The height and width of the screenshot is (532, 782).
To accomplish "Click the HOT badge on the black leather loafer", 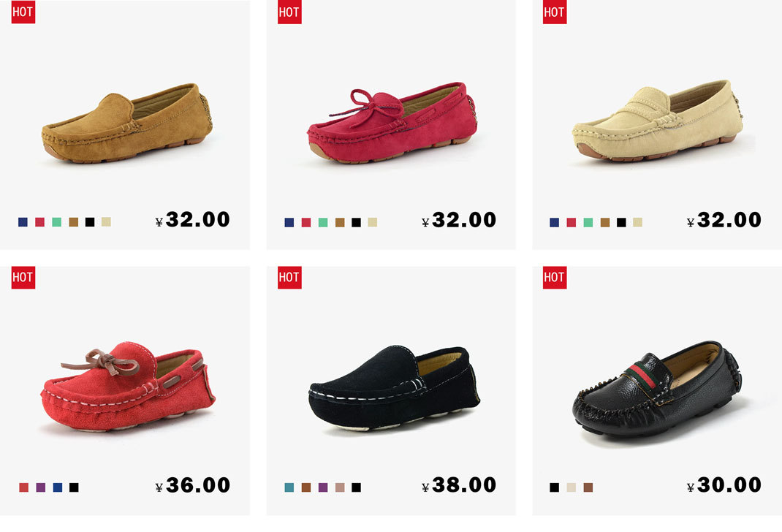I will coord(555,277).
